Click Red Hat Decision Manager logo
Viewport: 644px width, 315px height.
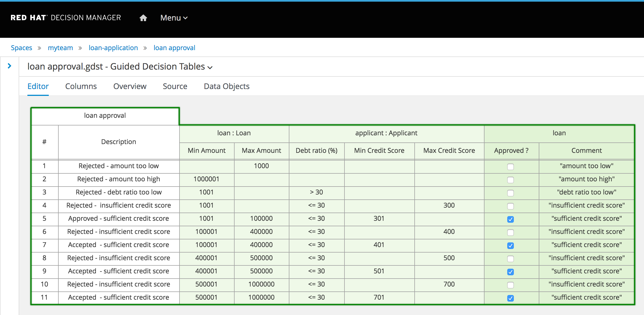pos(65,18)
